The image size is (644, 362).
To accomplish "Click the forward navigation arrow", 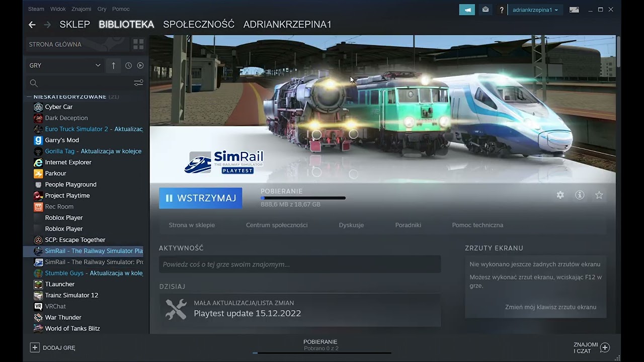I will click(x=47, y=25).
